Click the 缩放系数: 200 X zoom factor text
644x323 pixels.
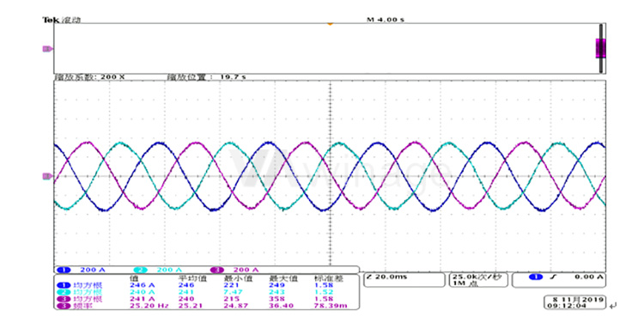pyautogui.click(x=89, y=76)
